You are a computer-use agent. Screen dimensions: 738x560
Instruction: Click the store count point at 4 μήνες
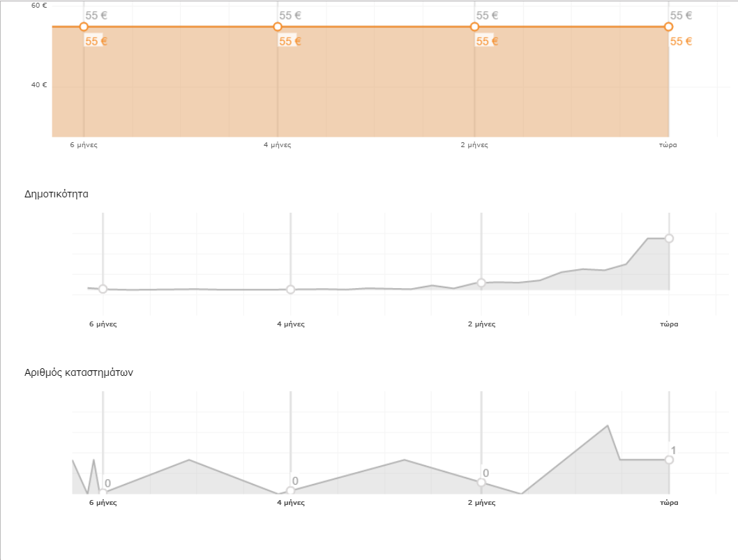click(x=291, y=491)
